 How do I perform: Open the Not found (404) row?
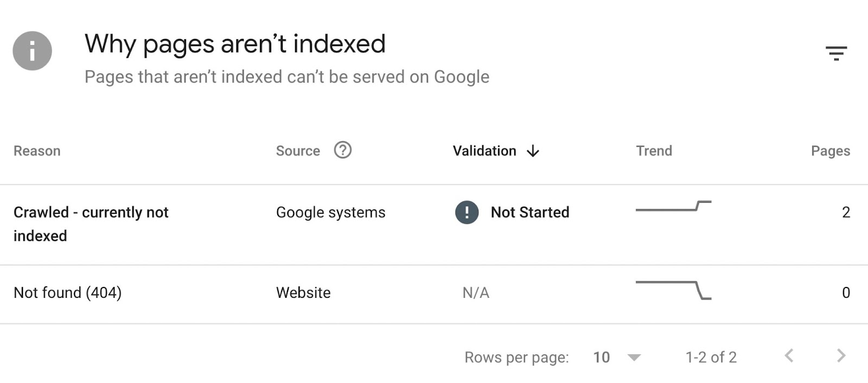pyautogui.click(x=68, y=293)
